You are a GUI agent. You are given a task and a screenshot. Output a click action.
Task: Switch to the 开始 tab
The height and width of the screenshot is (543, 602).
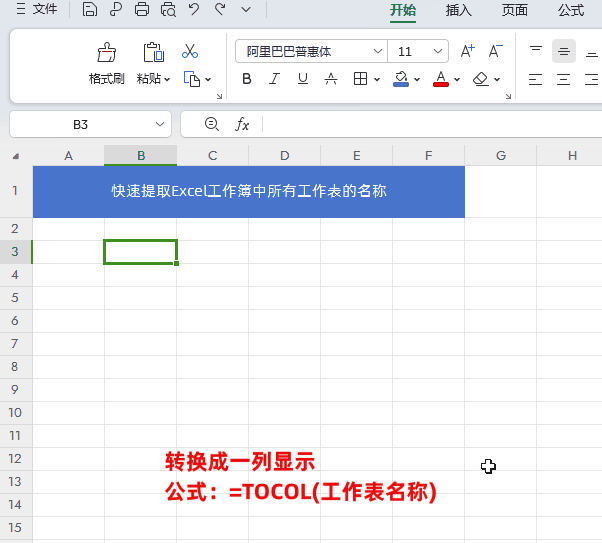click(x=403, y=10)
